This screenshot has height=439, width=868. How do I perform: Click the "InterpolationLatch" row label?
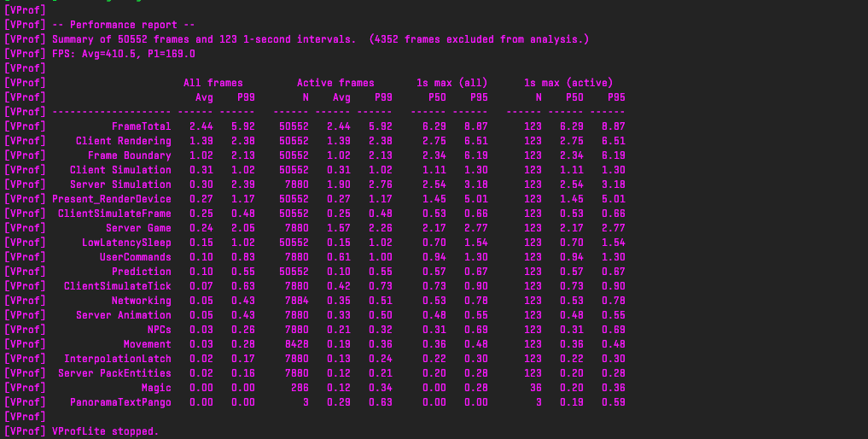pyautogui.click(x=118, y=359)
